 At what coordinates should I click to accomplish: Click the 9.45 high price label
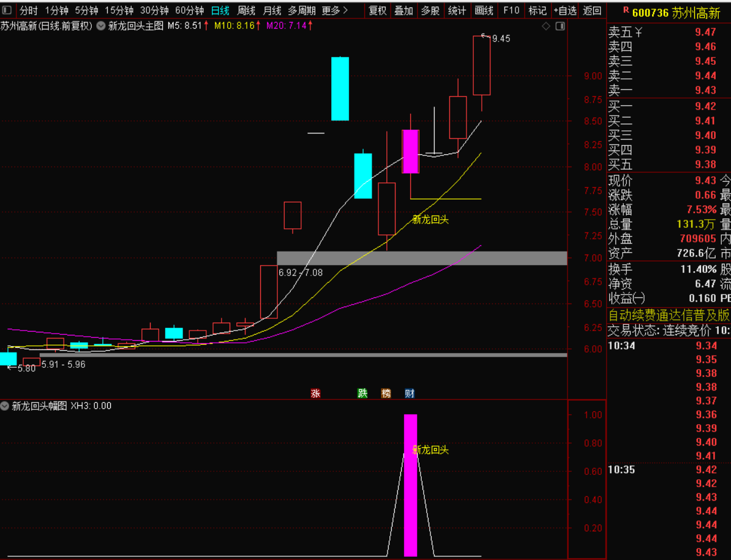click(x=501, y=39)
